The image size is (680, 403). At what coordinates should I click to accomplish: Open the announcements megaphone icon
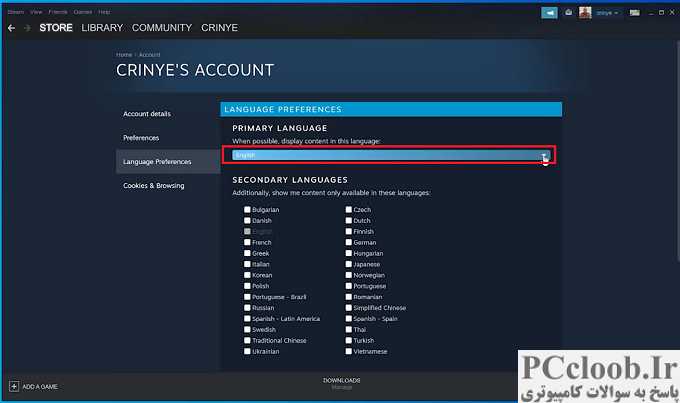point(549,13)
